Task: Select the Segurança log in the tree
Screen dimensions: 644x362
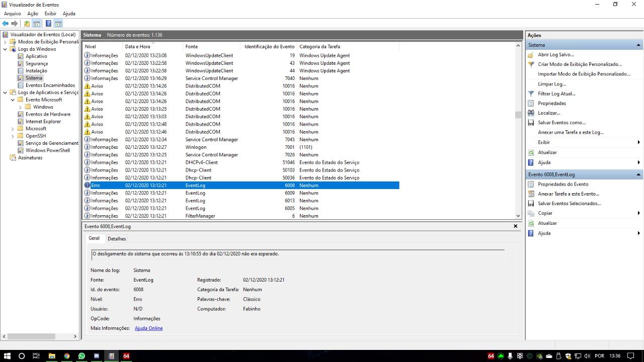Action: point(37,63)
